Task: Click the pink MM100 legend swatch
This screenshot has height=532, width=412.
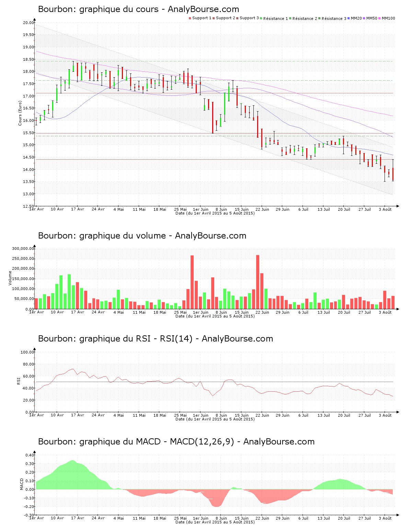Action: pos(380,18)
